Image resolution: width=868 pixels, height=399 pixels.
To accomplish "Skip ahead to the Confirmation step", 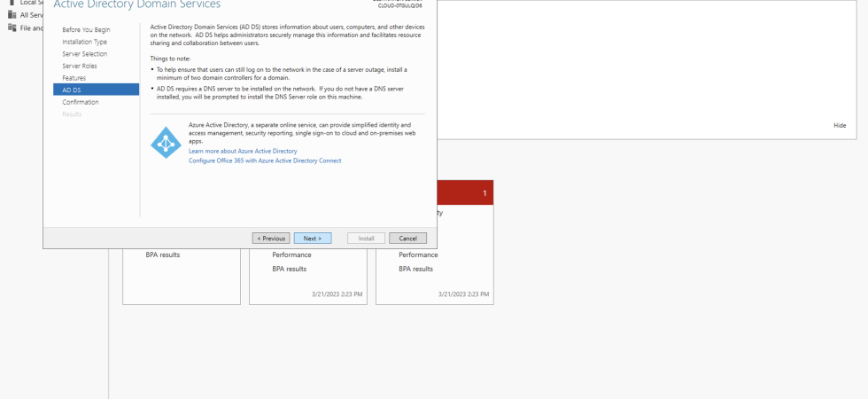I will coord(81,102).
